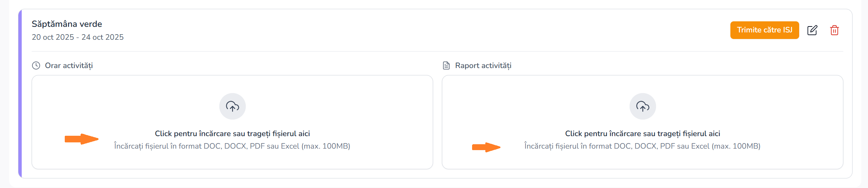Click the purple accent bar on the card edge

20,94
